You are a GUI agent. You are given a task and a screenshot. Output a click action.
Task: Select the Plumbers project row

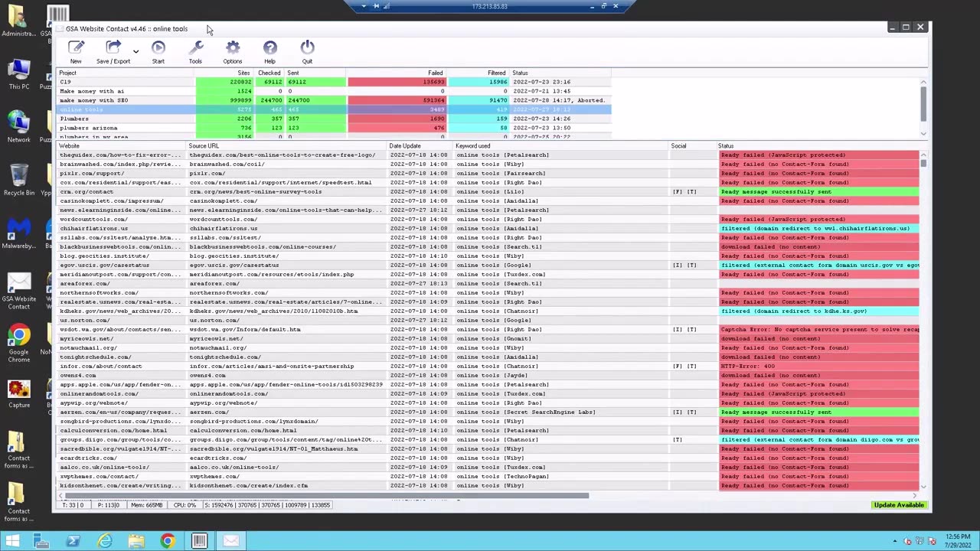pos(335,119)
